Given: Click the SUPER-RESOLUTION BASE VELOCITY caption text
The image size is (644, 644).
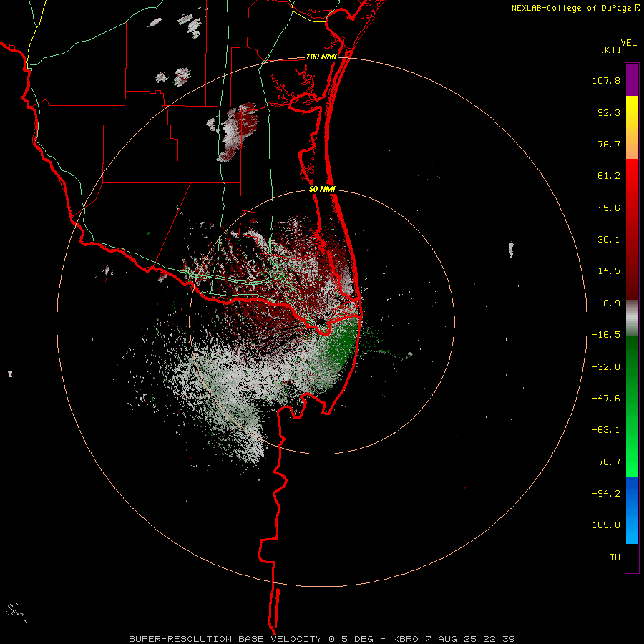Looking at the screenshot, I should 321,639.
